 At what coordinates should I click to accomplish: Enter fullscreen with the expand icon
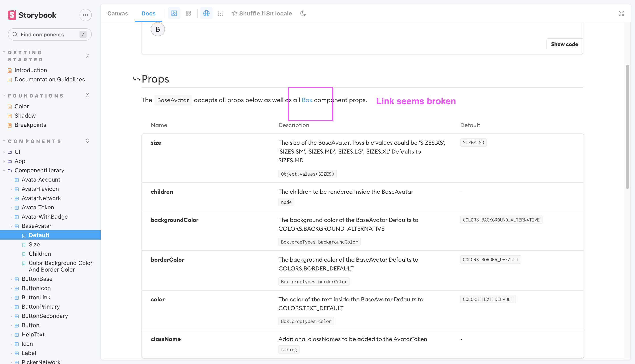click(x=622, y=13)
